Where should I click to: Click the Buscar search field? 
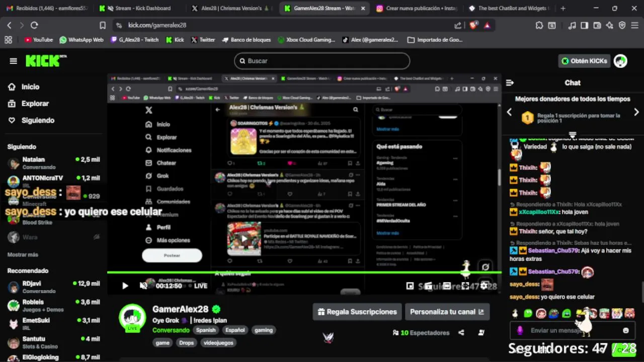322,61
